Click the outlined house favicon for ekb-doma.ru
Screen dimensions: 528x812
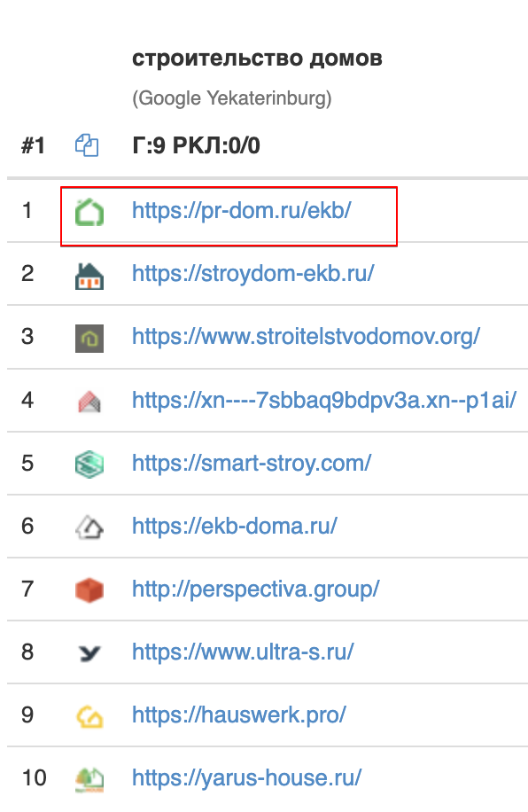pos(89,527)
